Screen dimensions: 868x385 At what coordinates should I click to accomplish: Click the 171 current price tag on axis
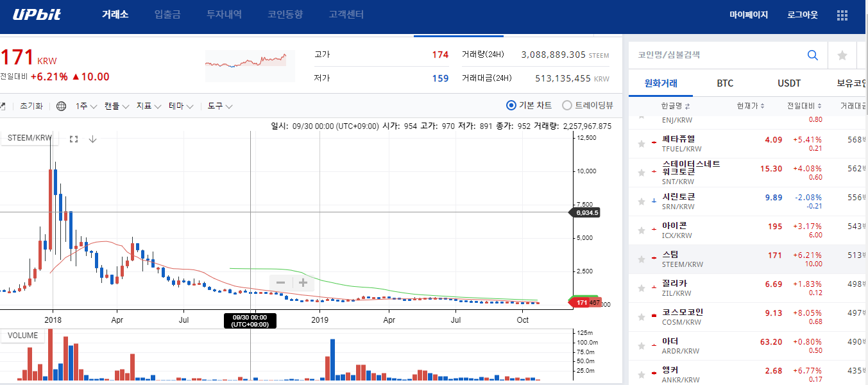(x=579, y=302)
